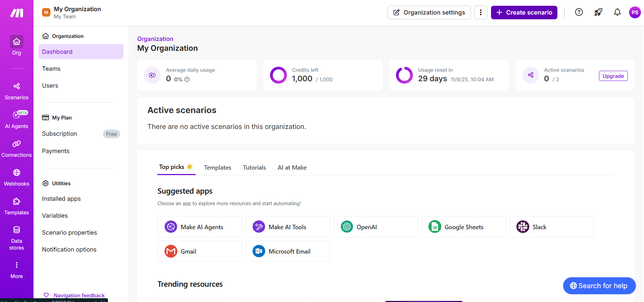Click the Upgrade button
The width and height of the screenshot is (644, 302).
(613, 76)
